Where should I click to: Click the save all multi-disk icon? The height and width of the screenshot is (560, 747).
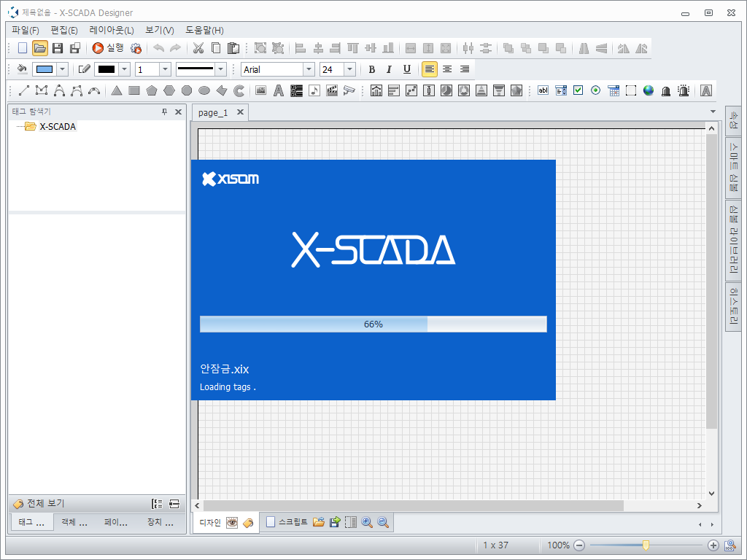point(75,48)
